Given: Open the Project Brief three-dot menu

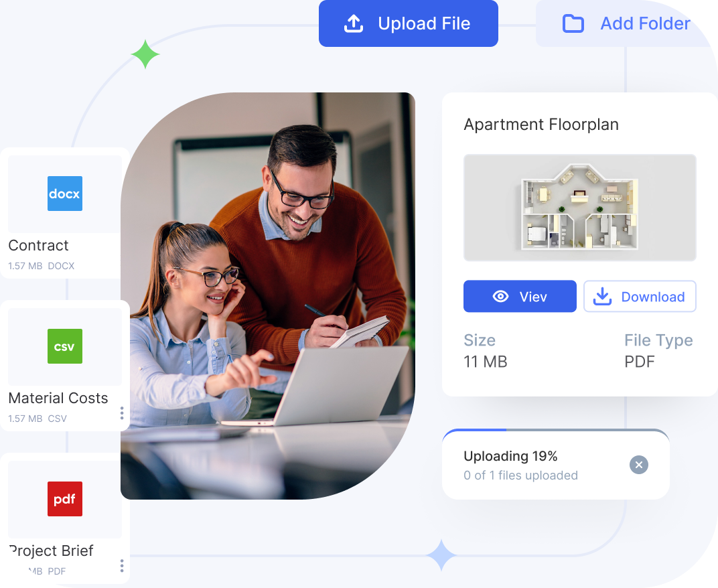Looking at the screenshot, I should coord(121,566).
